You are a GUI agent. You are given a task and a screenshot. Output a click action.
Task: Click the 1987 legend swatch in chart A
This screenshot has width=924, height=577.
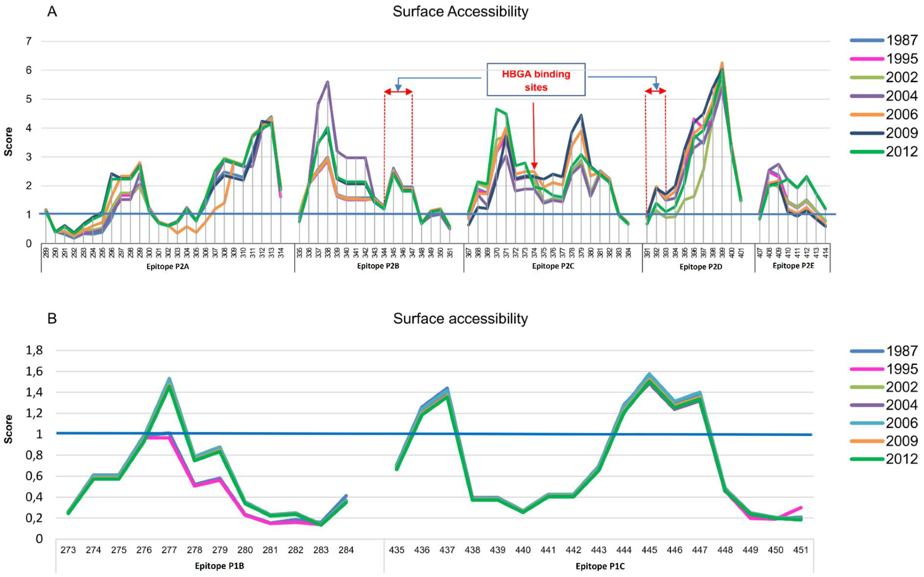[867, 40]
